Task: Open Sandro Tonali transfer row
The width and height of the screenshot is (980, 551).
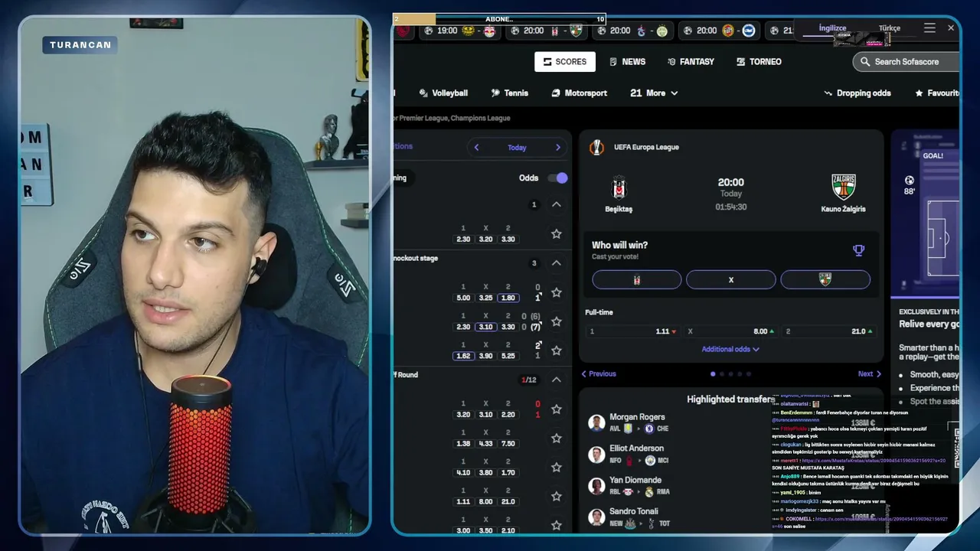Action: [731, 517]
